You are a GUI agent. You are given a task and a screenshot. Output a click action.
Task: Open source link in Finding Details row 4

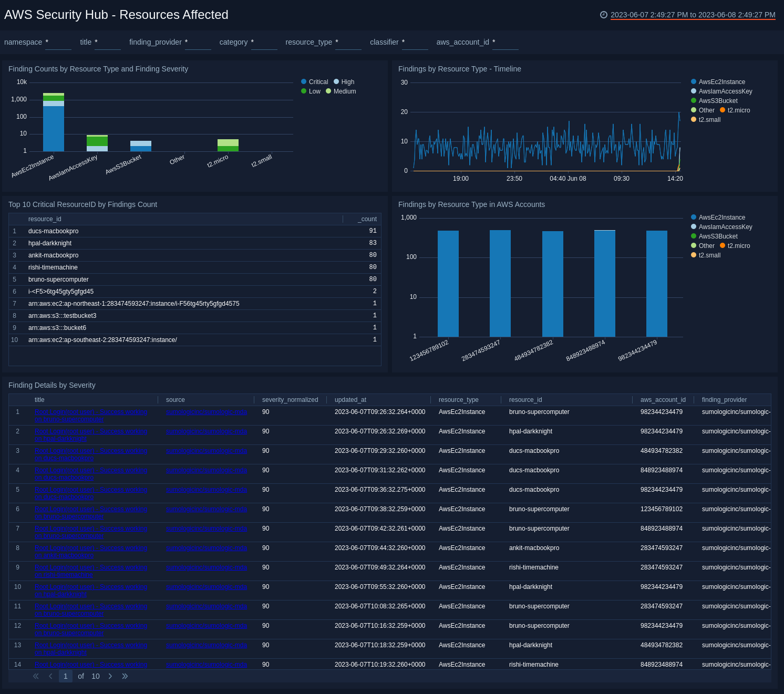coord(207,470)
